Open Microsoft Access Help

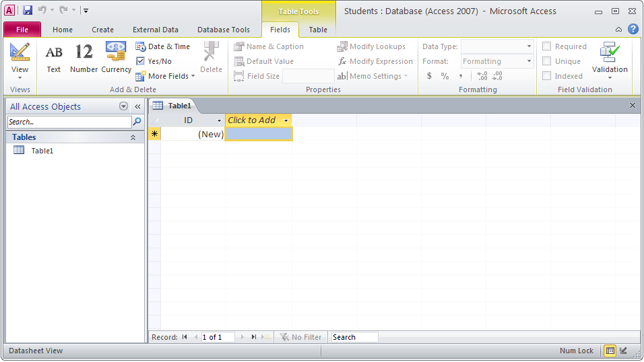[x=633, y=29]
